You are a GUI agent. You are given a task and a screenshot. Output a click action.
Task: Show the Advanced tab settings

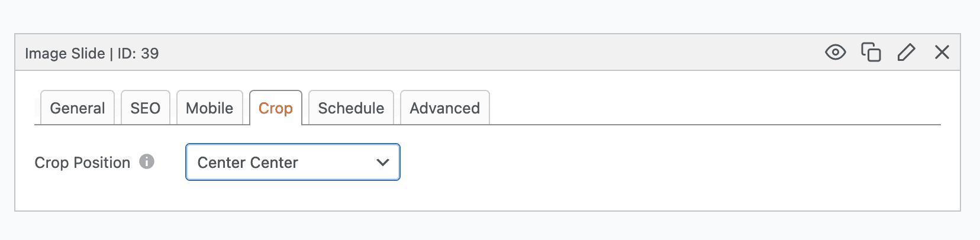[444, 108]
